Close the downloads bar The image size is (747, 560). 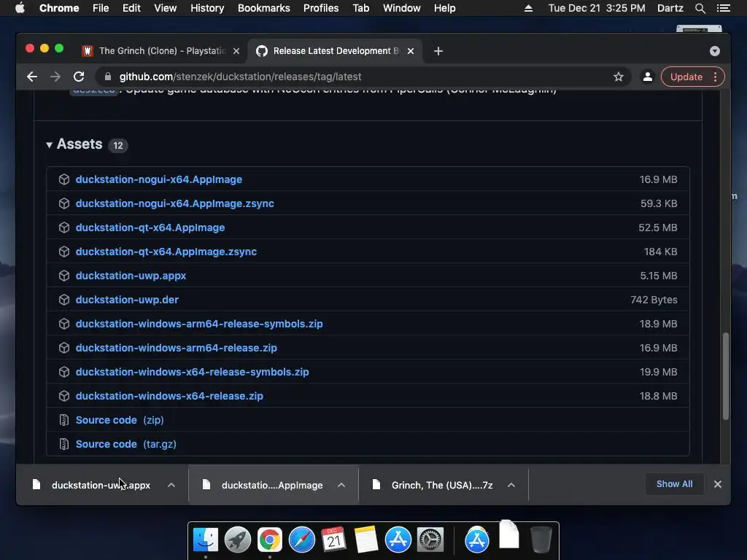(718, 484)
